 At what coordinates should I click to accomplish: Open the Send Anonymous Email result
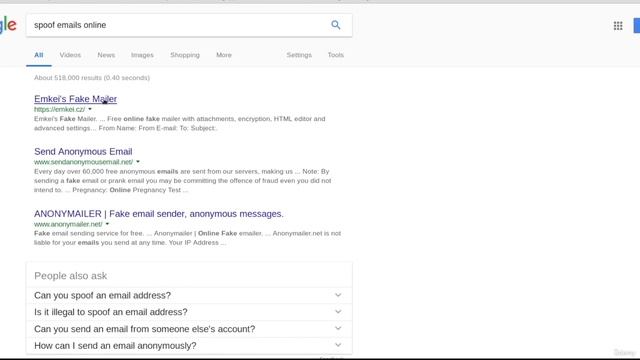coord(83,151)
